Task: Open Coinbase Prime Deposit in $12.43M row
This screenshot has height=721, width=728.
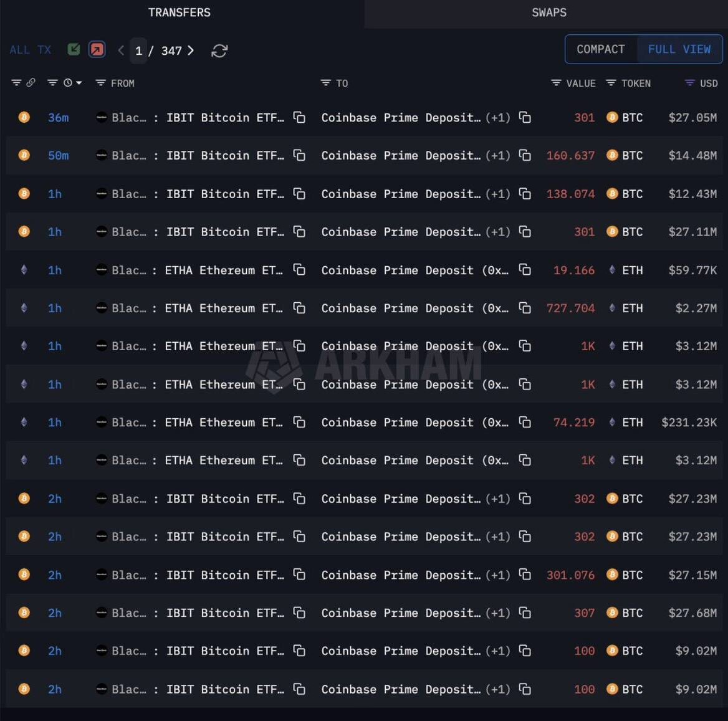Action: 401,194
